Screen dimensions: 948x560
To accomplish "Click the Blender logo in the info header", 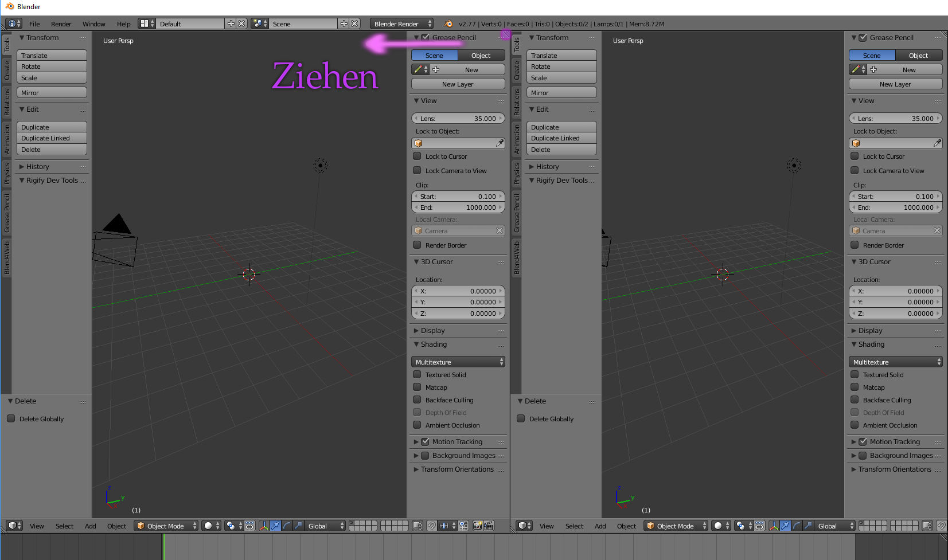I will [x=448, y=24].
